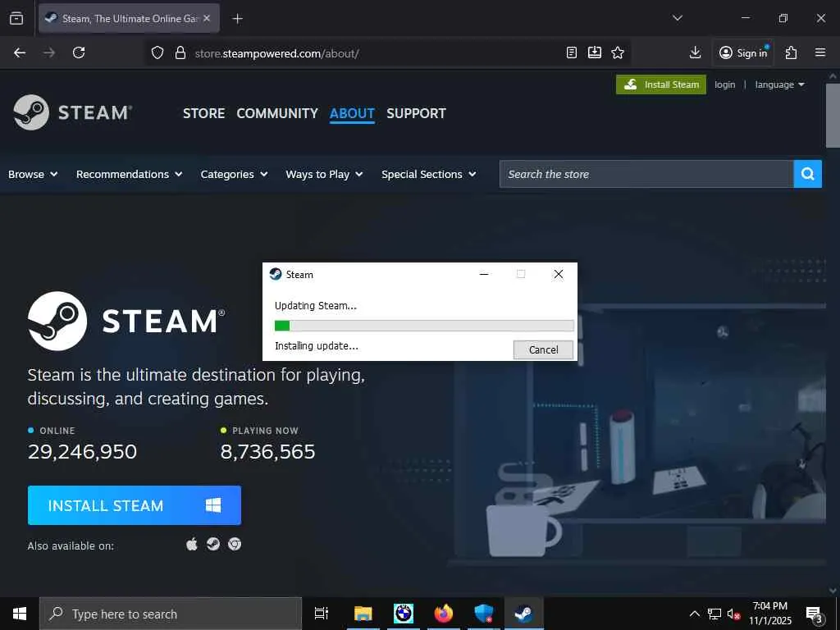Minimize the Steam updater dialog
Screen dimensions: 840x630
(484, 274)
